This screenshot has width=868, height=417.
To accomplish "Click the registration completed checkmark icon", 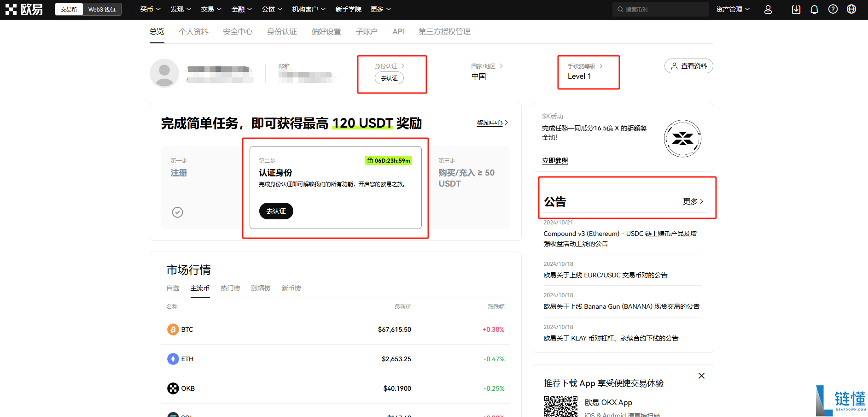I will tap(177, 212).
